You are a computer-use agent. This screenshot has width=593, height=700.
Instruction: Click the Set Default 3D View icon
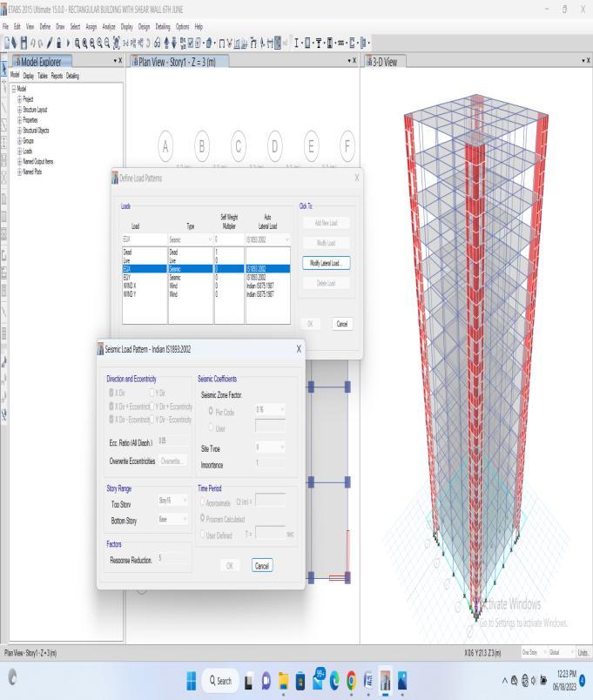tap(125, 44)
